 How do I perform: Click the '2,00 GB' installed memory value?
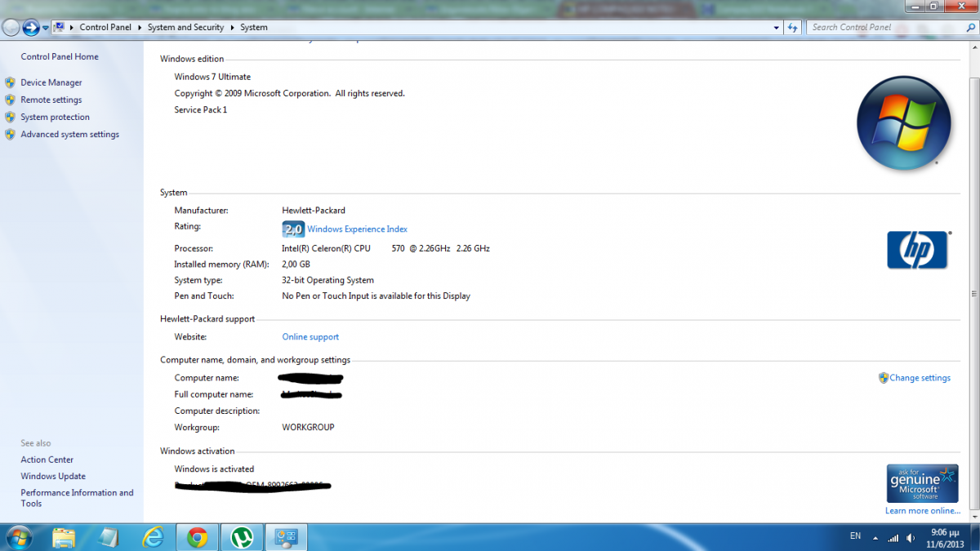(296, 264)
